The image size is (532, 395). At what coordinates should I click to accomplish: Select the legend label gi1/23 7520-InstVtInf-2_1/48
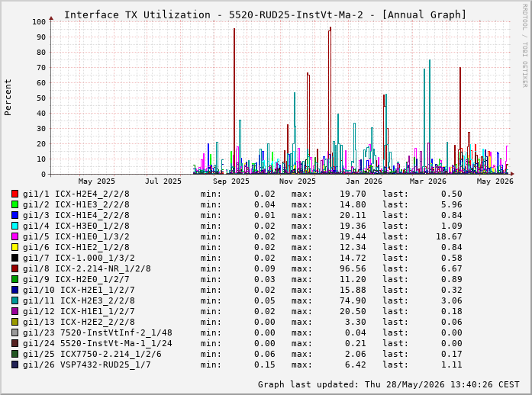(x=98, y=332)
